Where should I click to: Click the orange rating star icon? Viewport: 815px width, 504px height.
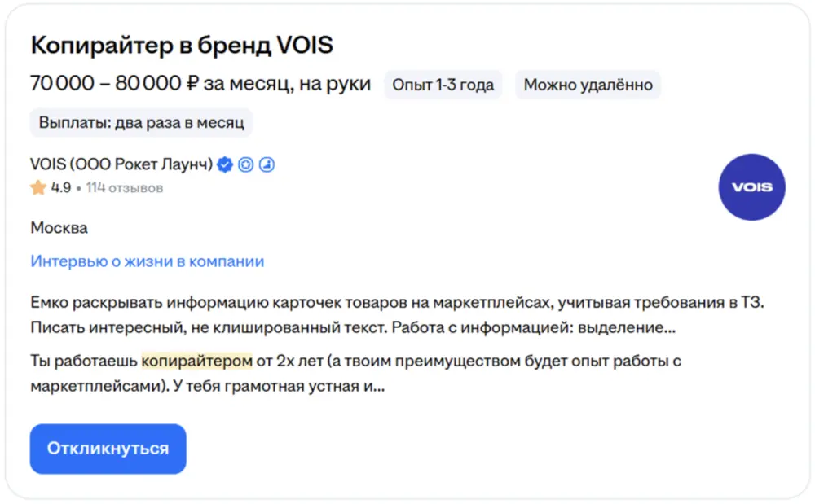(37, 188)
